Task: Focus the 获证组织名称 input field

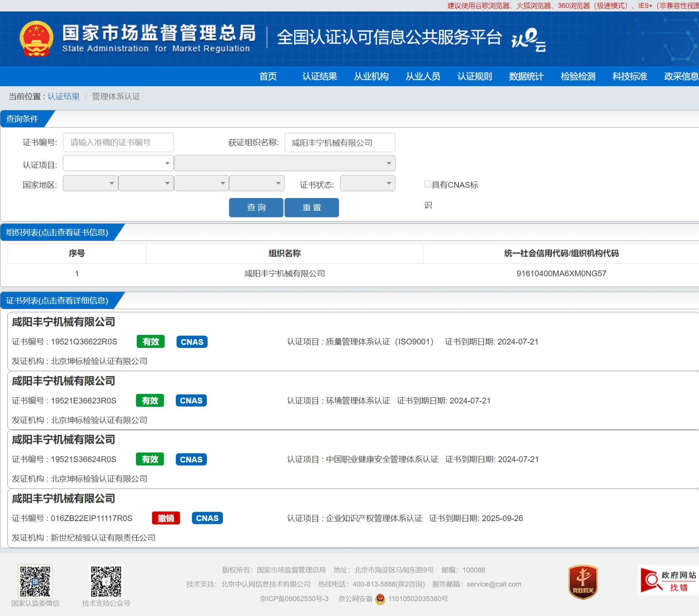Action: (x=340, y=142)
